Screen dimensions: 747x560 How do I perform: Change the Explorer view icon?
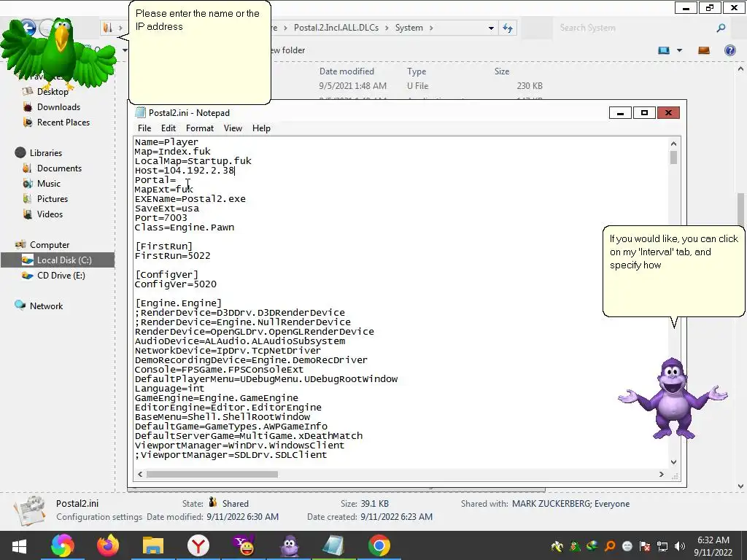coord(664,50)
